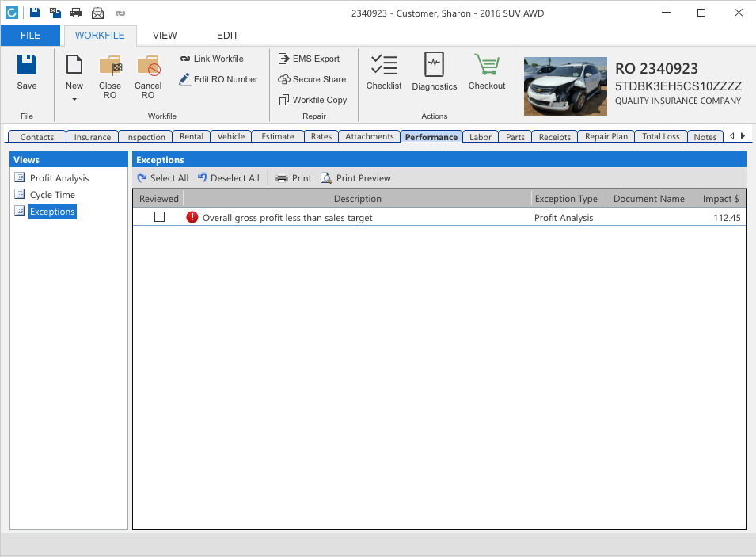Check the Reviewed box for gross profit exception
The width and height of the screenshot is (756, 557).
(159, 217)
